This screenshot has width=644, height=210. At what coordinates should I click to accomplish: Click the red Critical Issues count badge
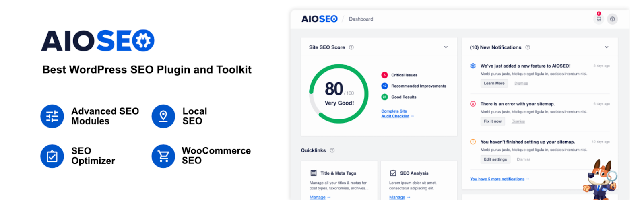[384, 75]
